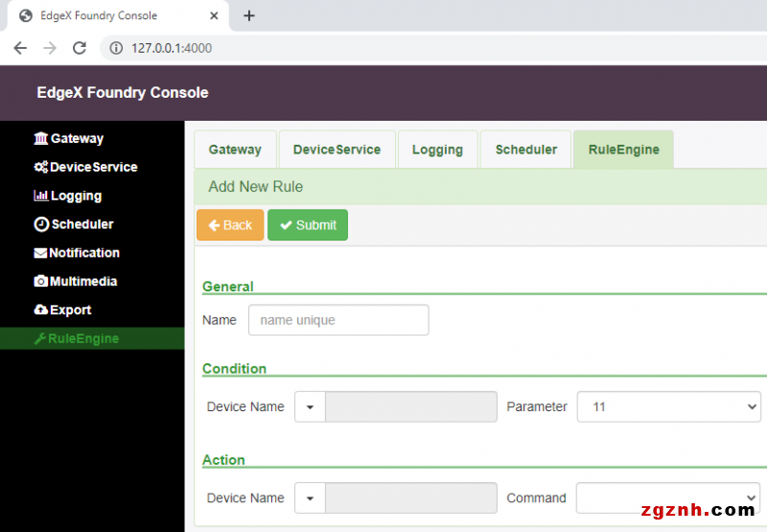Switch to the Gateway tab

coord(235,150)
